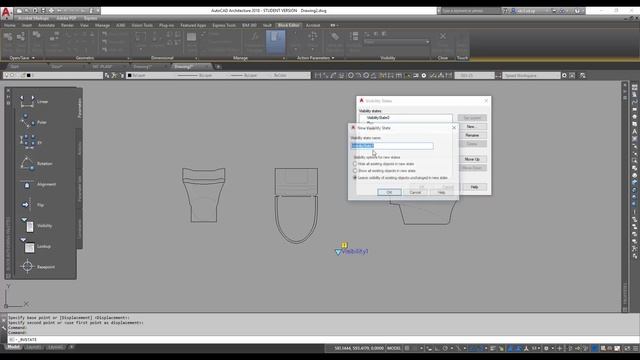Image resolution: width=640 pixels, height=360 pixels.
Task: Open the ByLayer color dropdown
Action: (x=150, y=75)
